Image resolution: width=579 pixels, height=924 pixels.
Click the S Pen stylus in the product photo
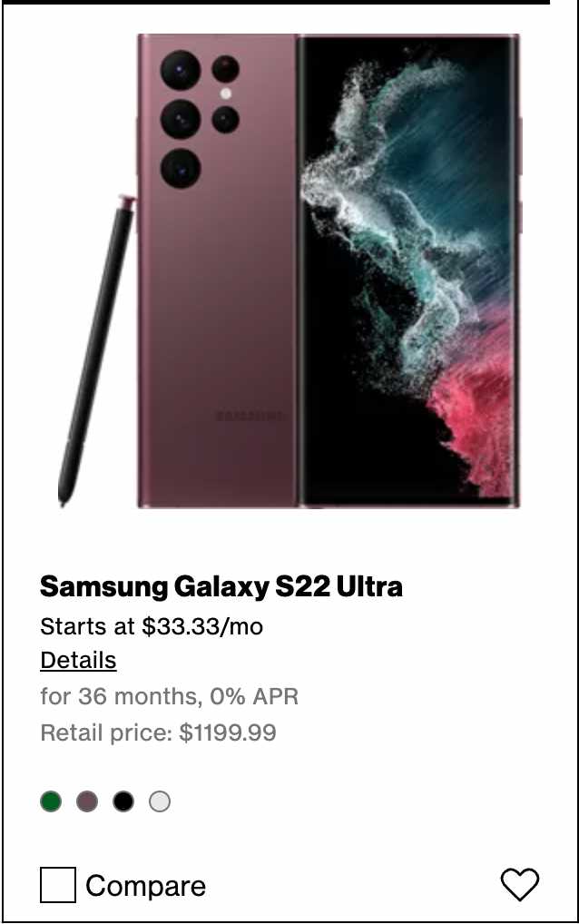click(96, 350)
